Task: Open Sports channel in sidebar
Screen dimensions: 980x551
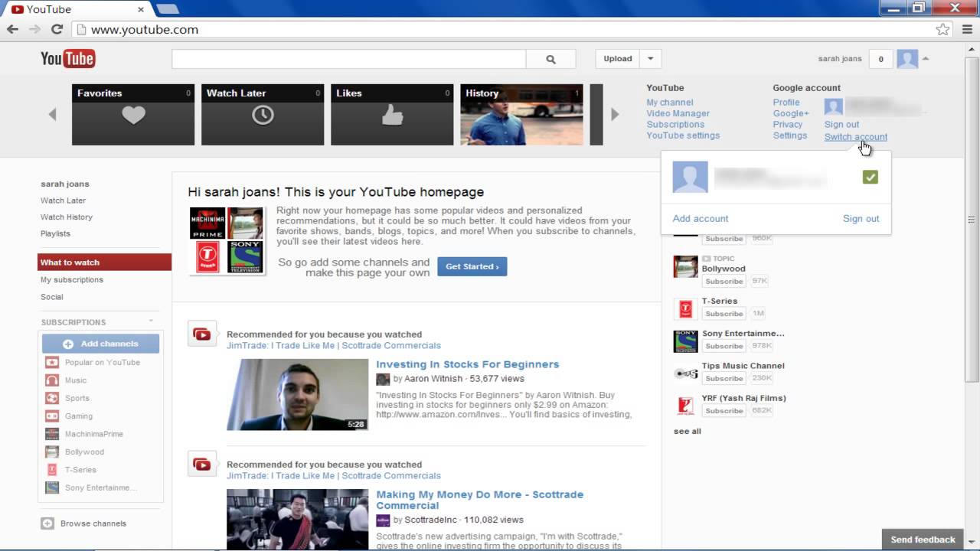Action: click(x=77, y=399)
